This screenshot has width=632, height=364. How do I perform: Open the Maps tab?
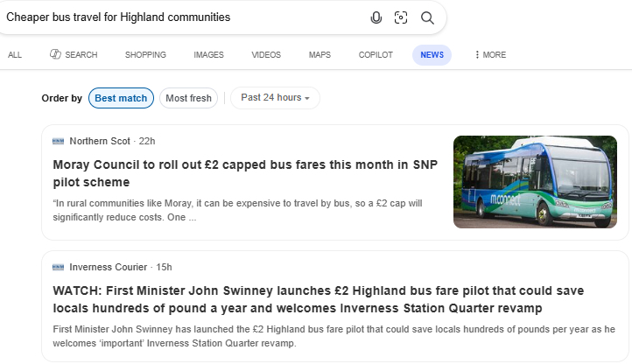click(x=320, y=55)
